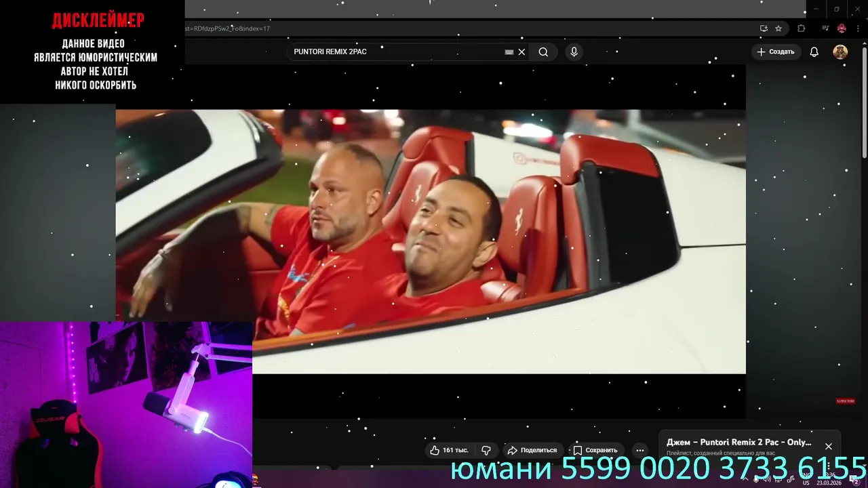Click the SUBSCRIBE channel watermark on video
The image size is (868, 488).
846,401
